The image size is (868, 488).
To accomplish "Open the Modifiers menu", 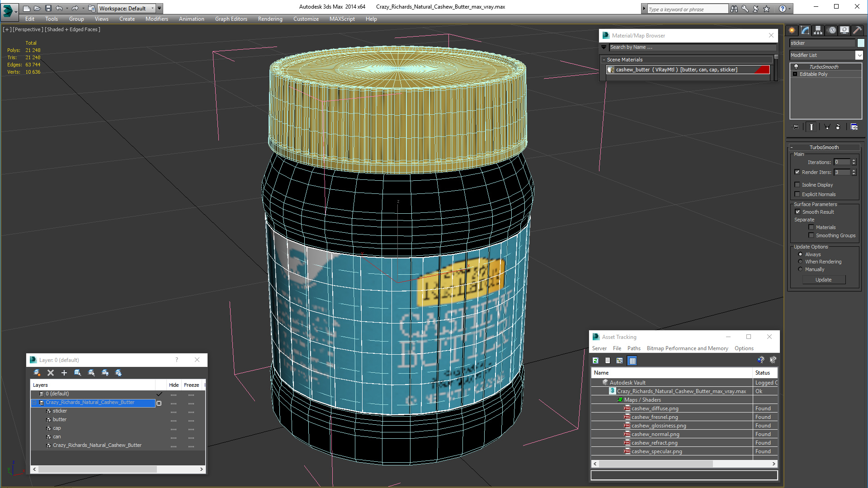I will pos(157,19).
